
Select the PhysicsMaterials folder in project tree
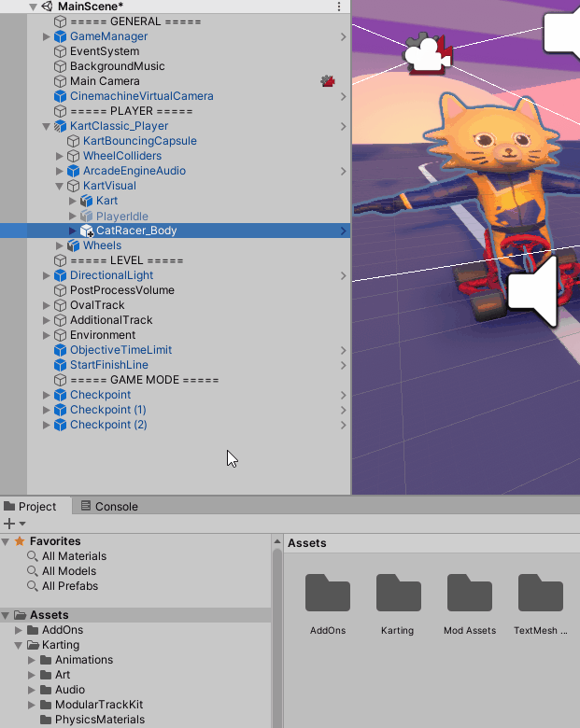(x=99, y=720)
